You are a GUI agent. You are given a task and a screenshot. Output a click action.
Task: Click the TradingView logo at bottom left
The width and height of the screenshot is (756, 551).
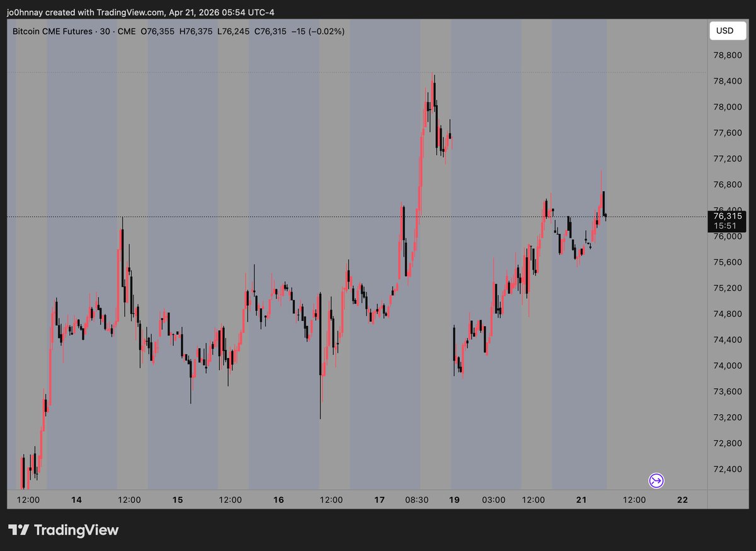pyautogui.click(x=63, y=530)
